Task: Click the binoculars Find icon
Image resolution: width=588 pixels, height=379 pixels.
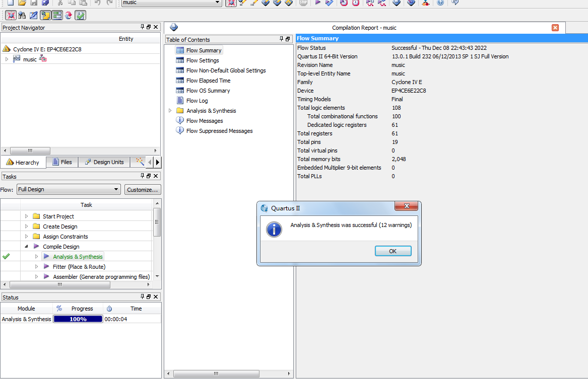Action: pos(22,15)
